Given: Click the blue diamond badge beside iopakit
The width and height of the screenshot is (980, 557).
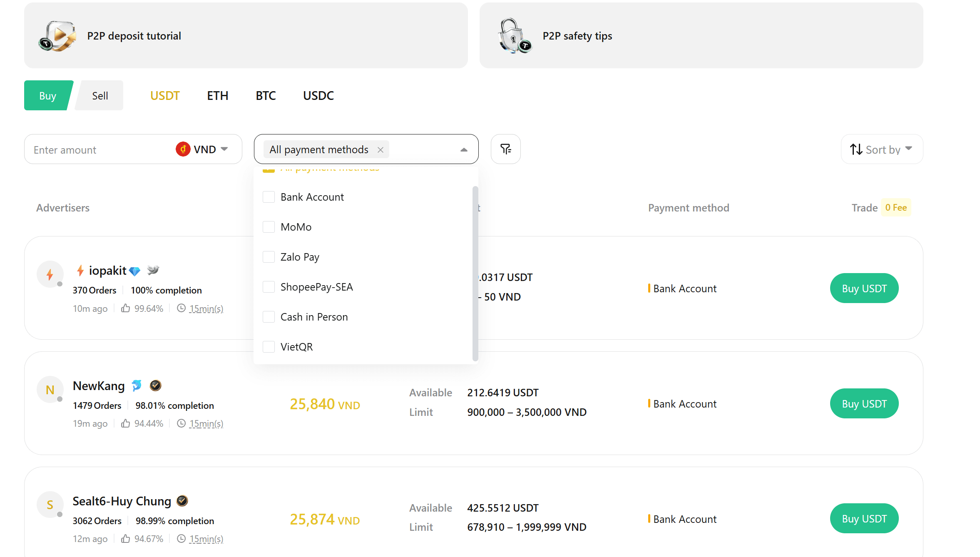Looking at the screenshot, I should (134, 271).
